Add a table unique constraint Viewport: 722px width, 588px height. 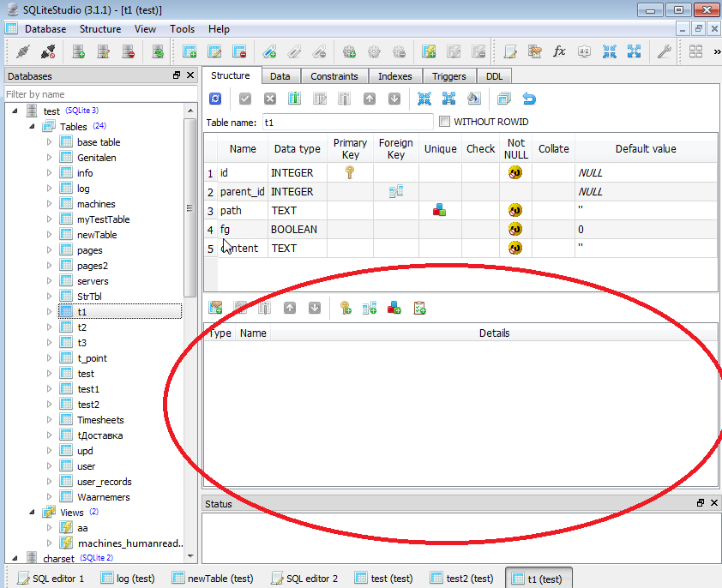[x=394, y=308]
